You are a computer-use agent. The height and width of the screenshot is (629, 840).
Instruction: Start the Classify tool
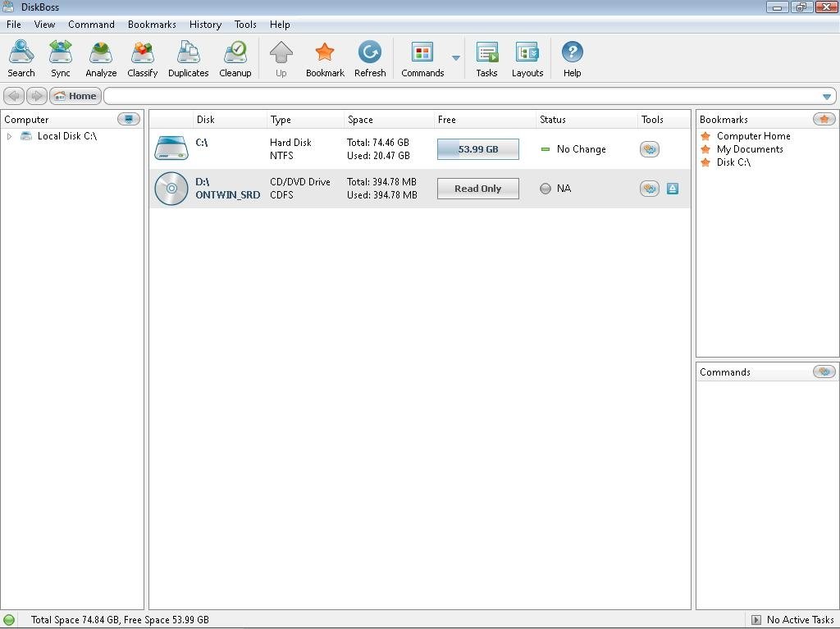pyautogui.click(x=143, y=59)
